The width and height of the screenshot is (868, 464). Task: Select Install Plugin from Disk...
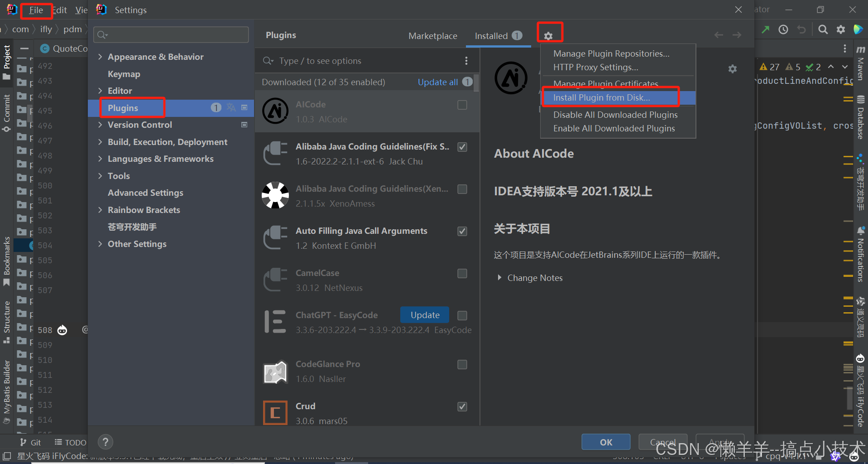tap(619, 97)
